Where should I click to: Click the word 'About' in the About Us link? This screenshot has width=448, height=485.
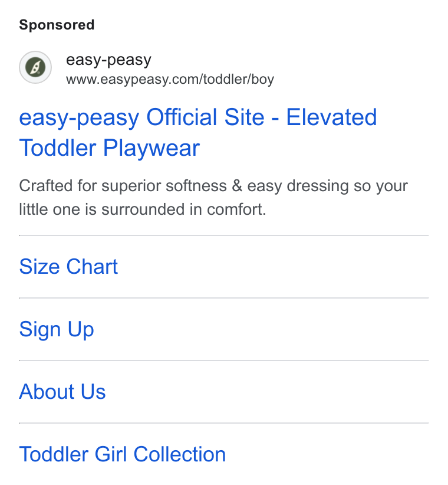(47, 392)
